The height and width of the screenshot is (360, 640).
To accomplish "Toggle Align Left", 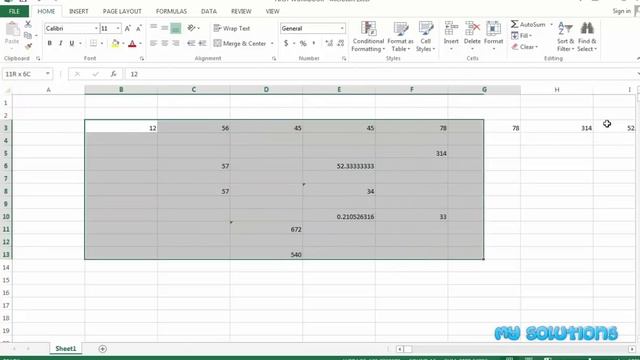I will [153, 43].
